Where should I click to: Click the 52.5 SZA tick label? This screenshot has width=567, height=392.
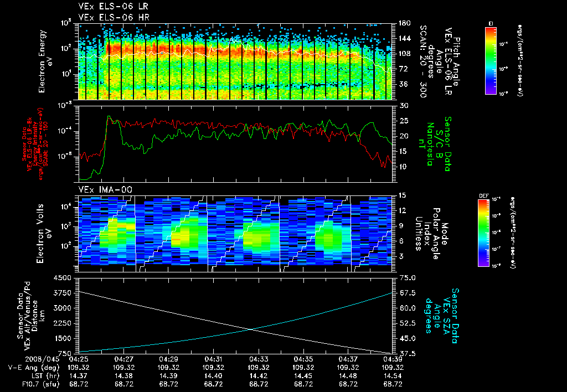[x=408, y=323]
